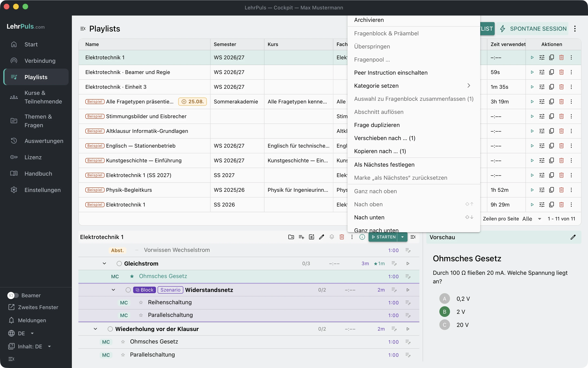The height and width of the screenshot is (368, 588).
Task: Start the Elektrotechnik · Einheit 3 playlist row
Action: click(x=532, y=87)
